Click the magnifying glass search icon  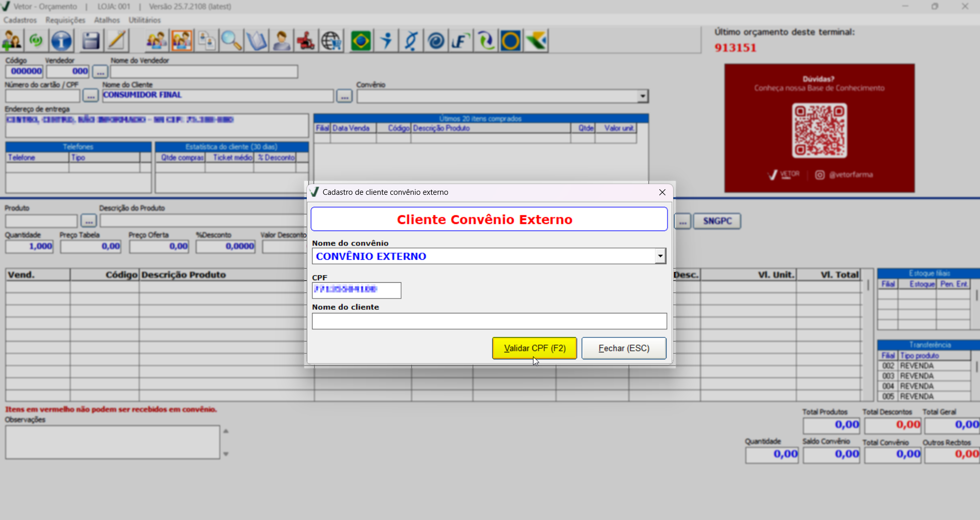point(231,41)
